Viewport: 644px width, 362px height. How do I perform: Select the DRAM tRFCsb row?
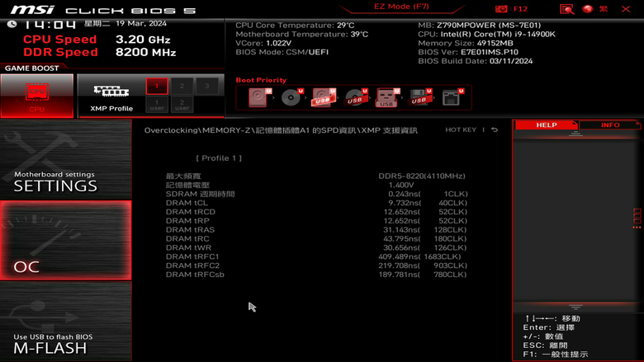tap(316, 275)
